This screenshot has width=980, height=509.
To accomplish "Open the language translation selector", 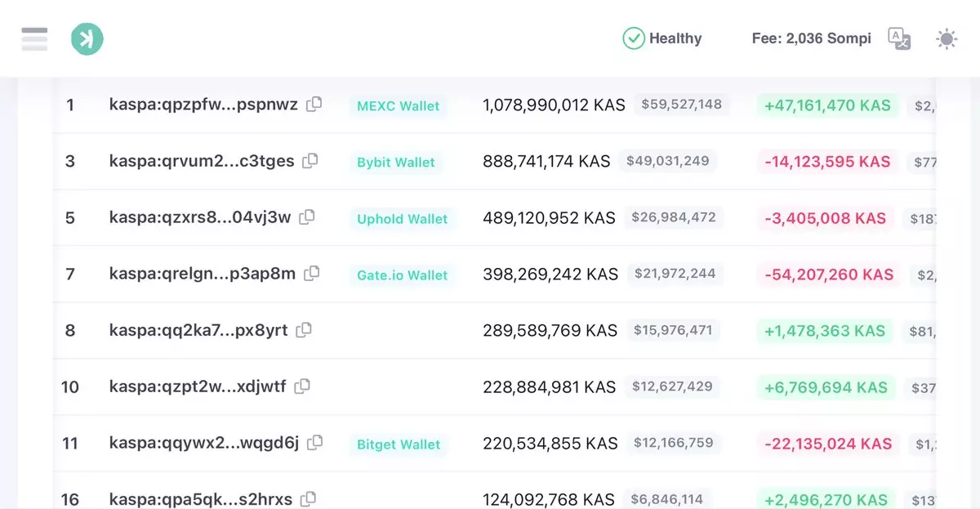I will pyautogui.click(x=899, y=38).
